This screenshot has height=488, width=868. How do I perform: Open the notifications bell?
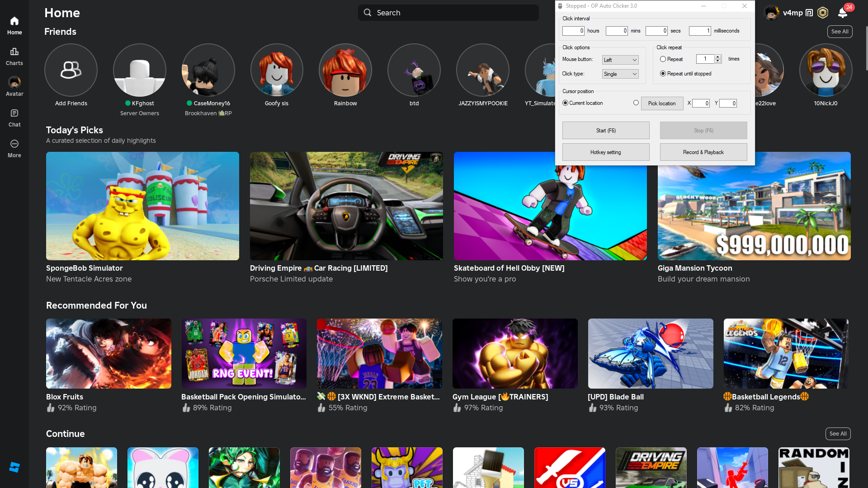(843, 13)
